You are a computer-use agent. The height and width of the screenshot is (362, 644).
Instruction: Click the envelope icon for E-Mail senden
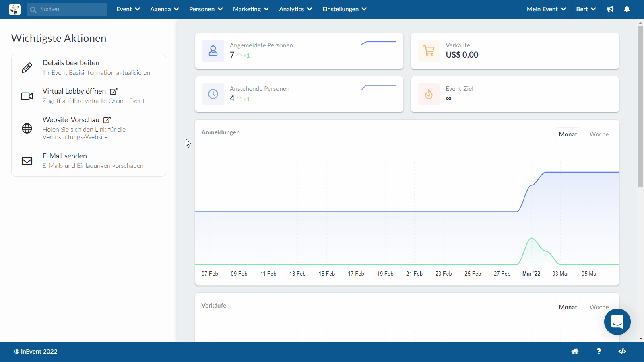[x=27, y=161]
